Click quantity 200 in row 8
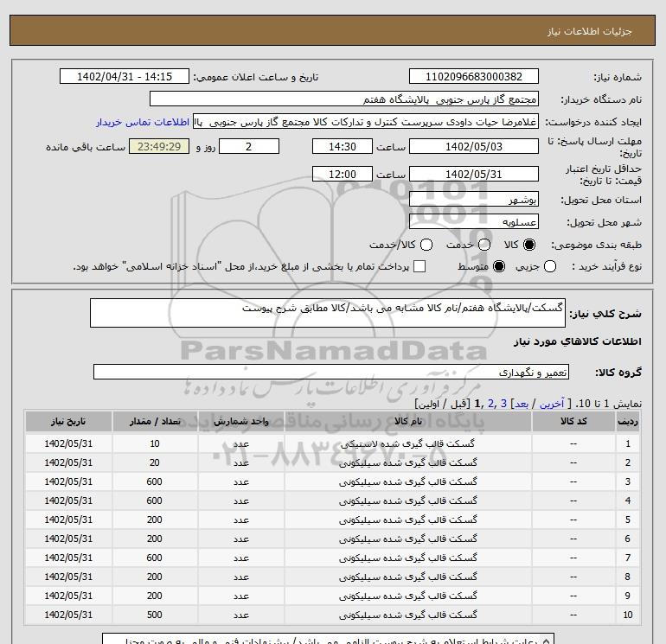The height and width of the screenshot is (644, 666). click(x=155, y=577)
